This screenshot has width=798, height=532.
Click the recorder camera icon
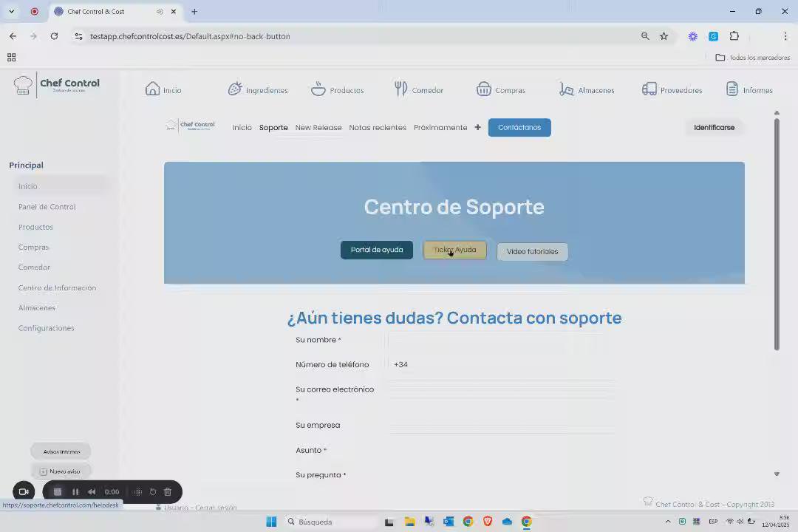pyautogui.click(x=24, y=492)
